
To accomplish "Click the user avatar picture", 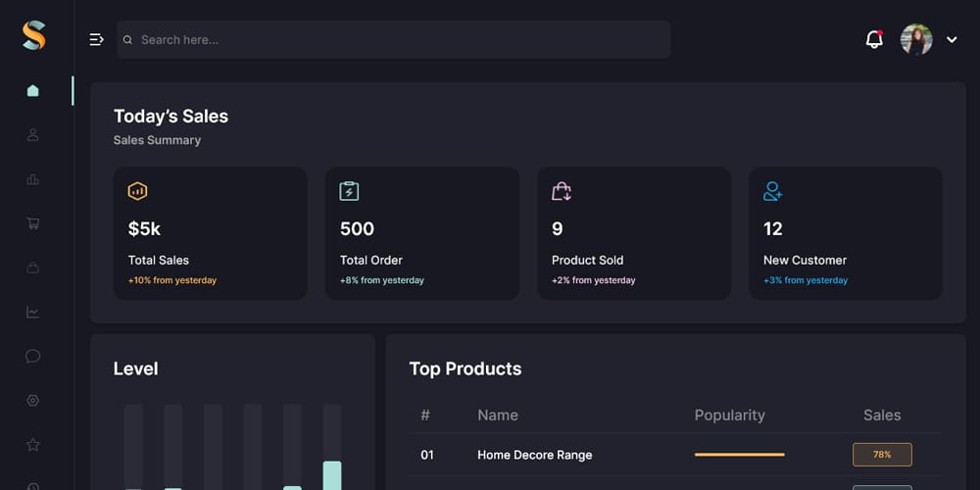I will click(x=916, y=39).
